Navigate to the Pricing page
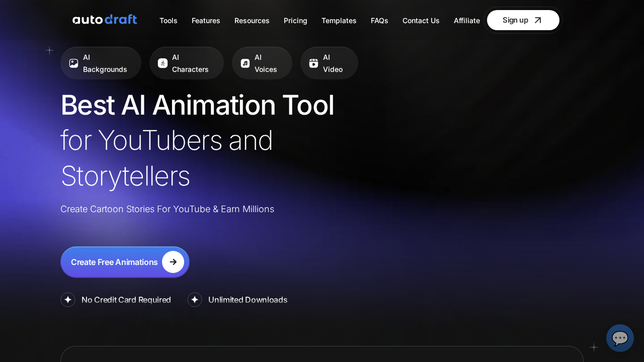 (x=295, y=21)
